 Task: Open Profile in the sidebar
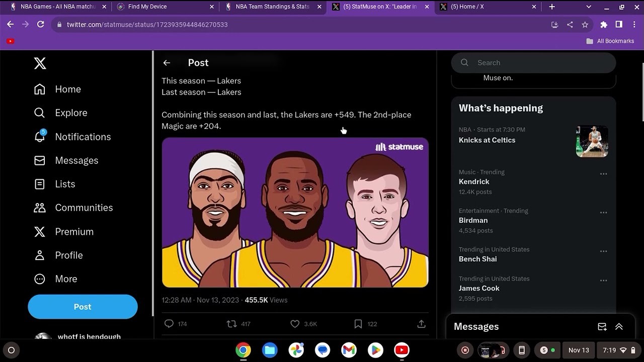pos(58,255)
